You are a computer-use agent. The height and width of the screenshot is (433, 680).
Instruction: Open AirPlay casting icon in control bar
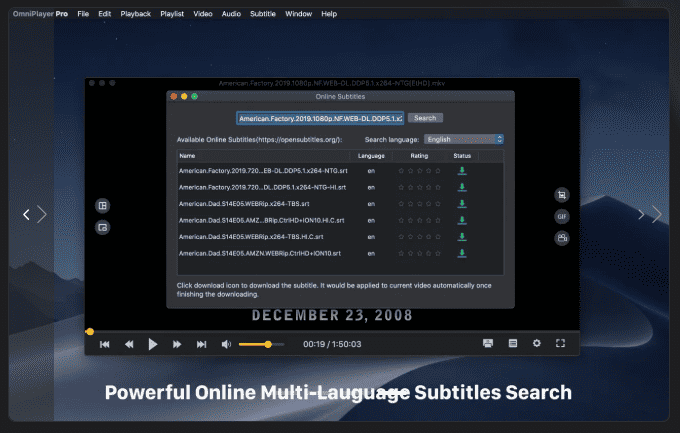[488, 343]
